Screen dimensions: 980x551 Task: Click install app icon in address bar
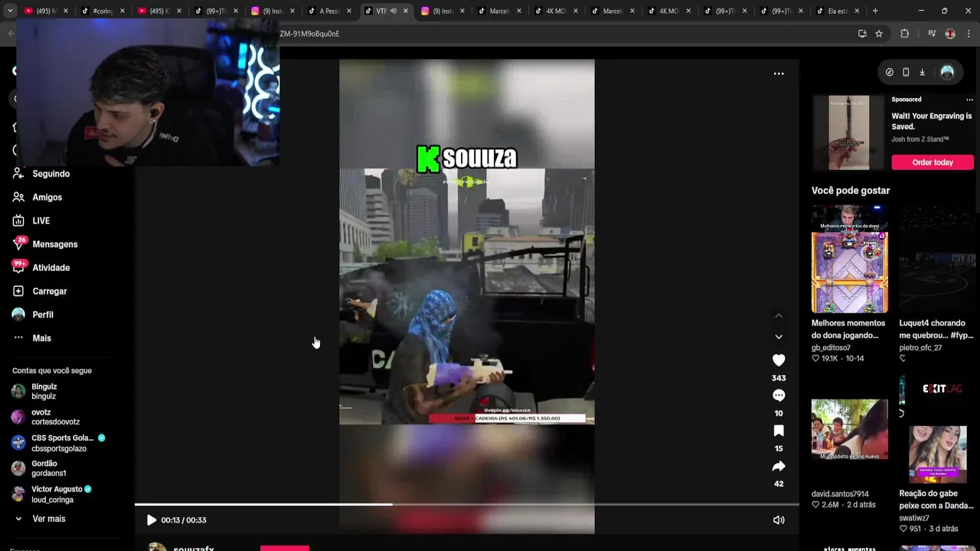pos(862,34)
